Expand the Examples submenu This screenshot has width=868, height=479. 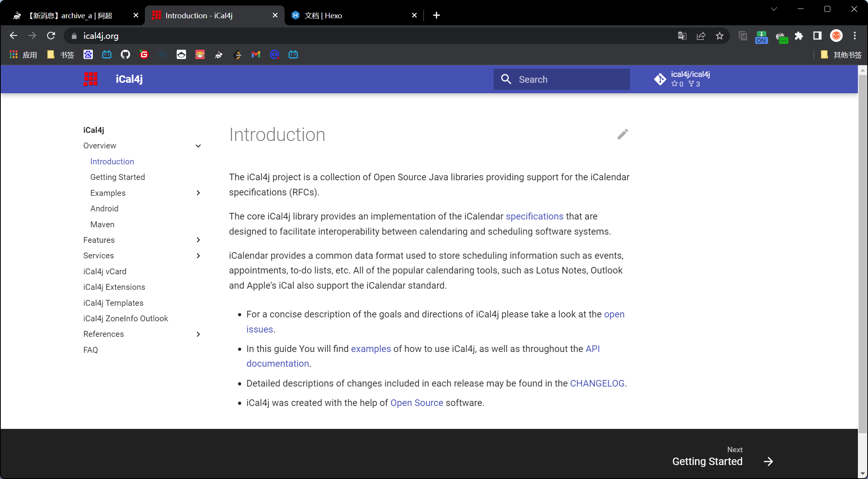pos(198,193)
